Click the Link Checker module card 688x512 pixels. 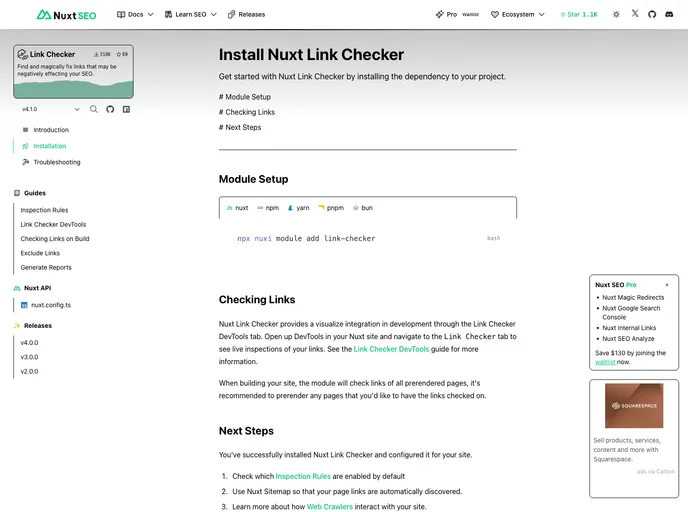tap(73, 72)
